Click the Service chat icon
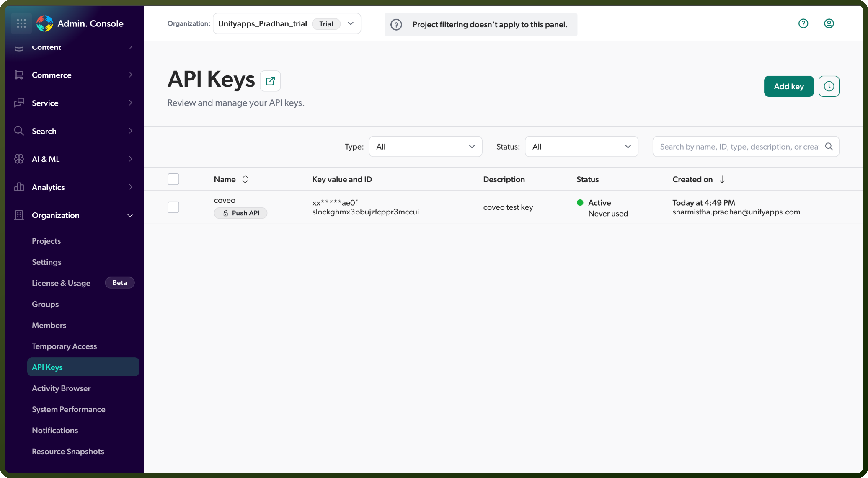 tap(19, 103)
